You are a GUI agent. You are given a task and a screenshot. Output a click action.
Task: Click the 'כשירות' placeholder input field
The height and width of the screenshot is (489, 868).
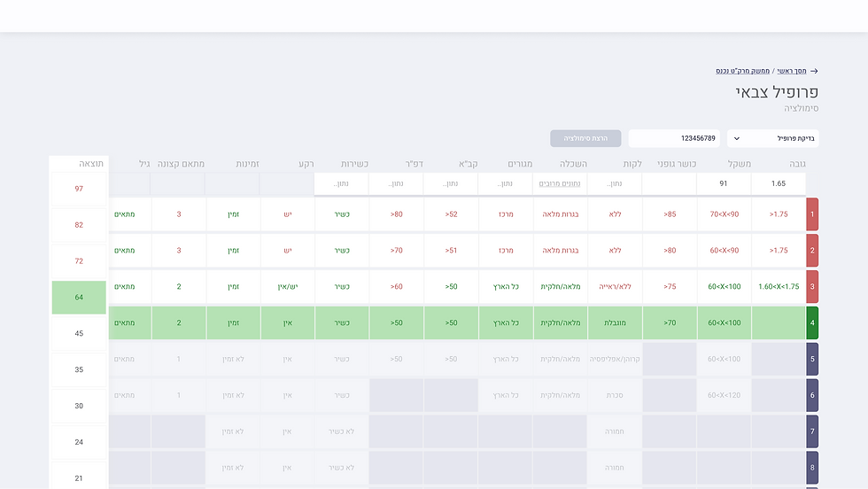(x=342, y=183)
